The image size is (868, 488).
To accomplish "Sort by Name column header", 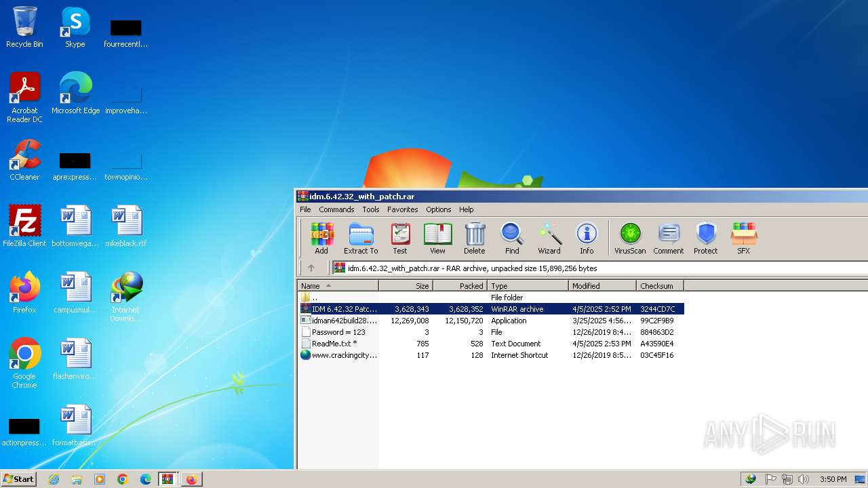I will (338, 285).
